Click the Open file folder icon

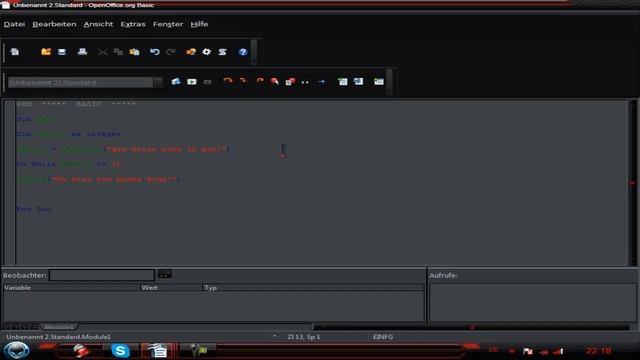46,52
